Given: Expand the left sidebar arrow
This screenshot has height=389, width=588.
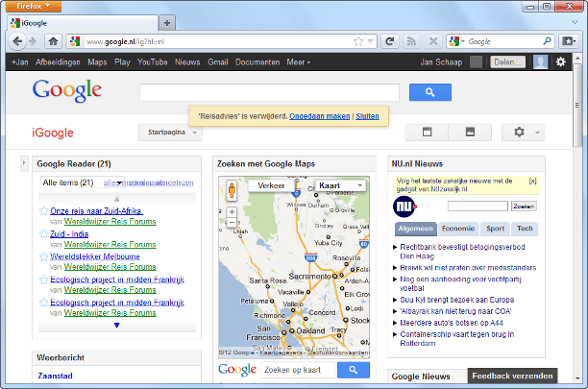Looking at the screenshot, I should coord(24,163).
